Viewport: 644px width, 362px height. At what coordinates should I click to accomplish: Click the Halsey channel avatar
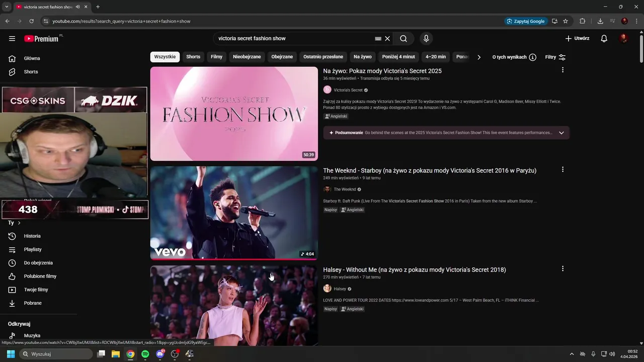point(327,289)
